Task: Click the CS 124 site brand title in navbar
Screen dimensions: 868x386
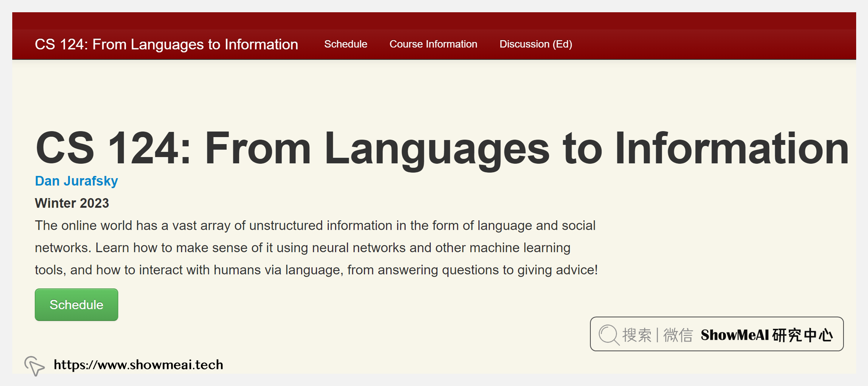Action: pyautogui.click(x=167, y=44)
